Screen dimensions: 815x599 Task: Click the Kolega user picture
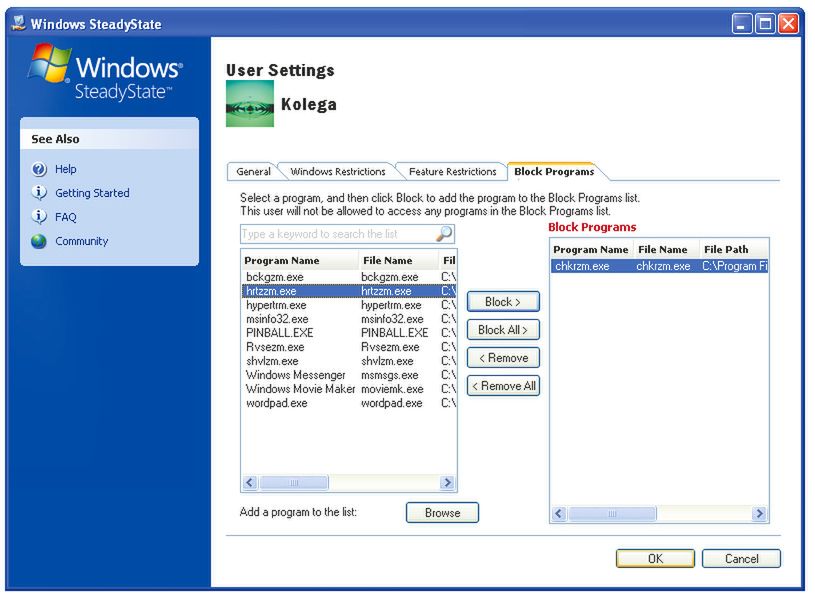coord(249,103)
